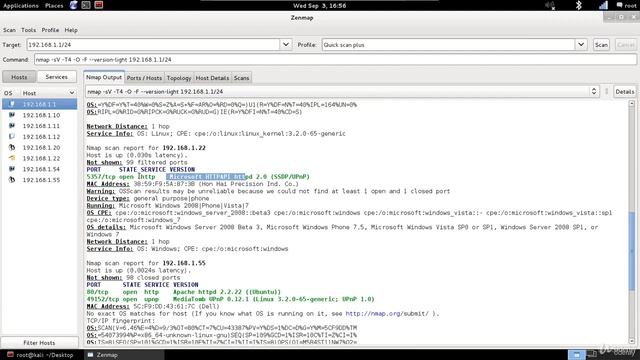Open the Tools menu

coord(29,30)
